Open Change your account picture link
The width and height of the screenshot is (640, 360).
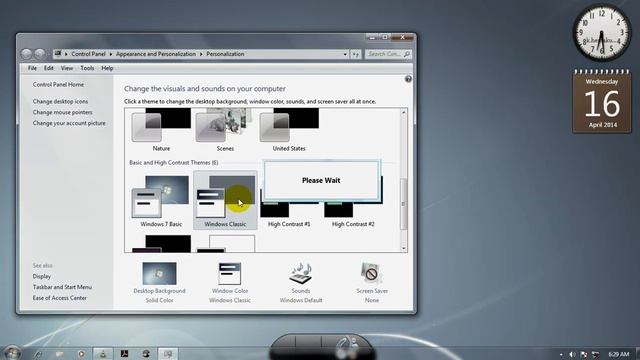69,123
